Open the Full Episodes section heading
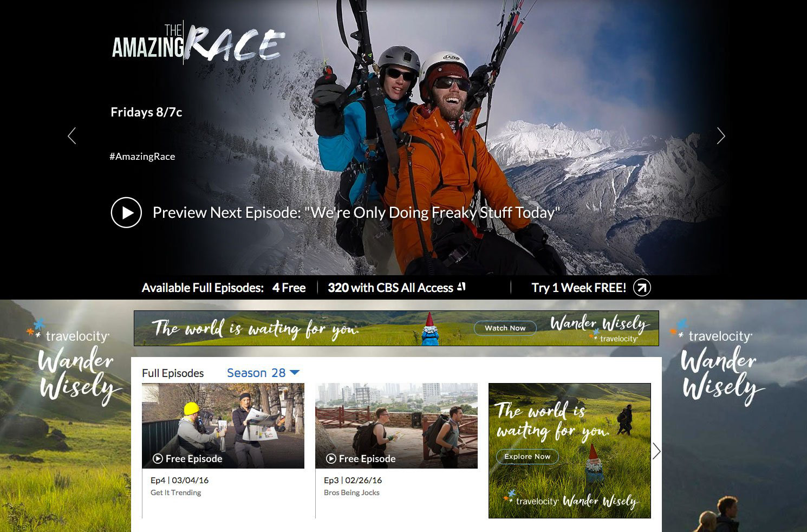Image resolution: width=807 pixels, height=532 pixels. click(x=173, y=373)
